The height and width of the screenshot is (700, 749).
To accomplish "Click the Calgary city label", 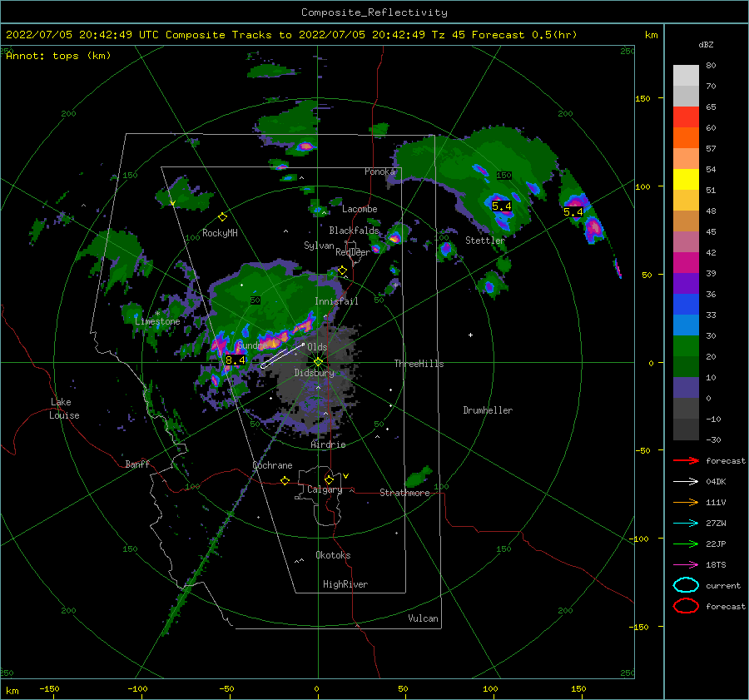I will (x=325, y=489).
